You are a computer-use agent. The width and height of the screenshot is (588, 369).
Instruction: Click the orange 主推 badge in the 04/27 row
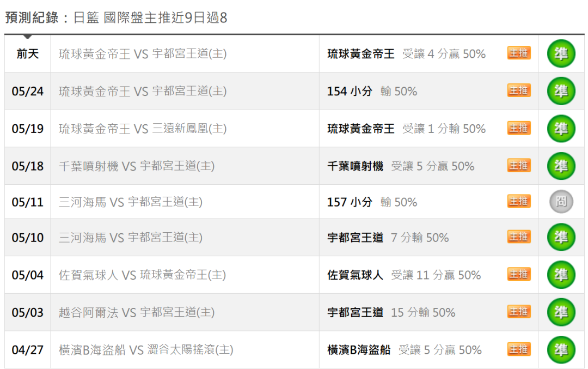pyautogui.click(x=519, y=349)
